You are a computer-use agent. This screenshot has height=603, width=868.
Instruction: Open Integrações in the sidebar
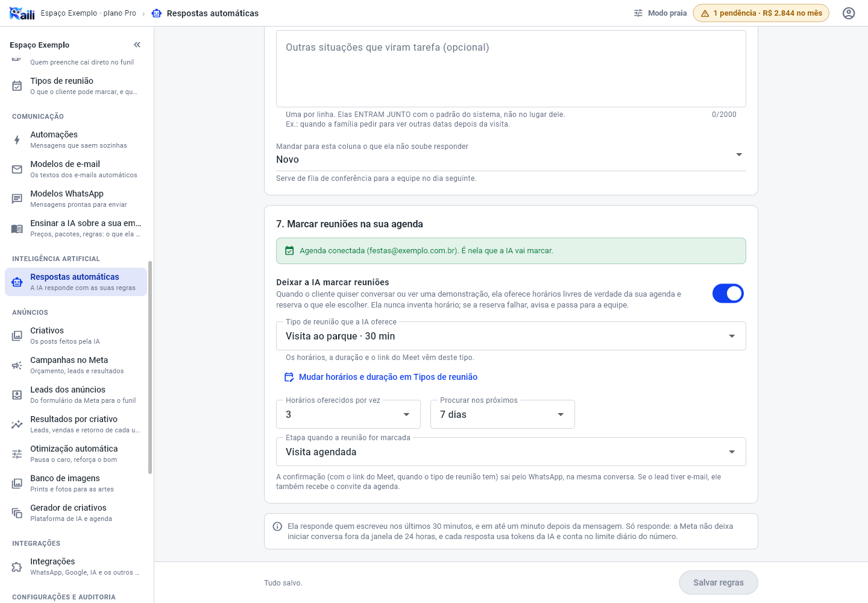click(x=76, y=567)
